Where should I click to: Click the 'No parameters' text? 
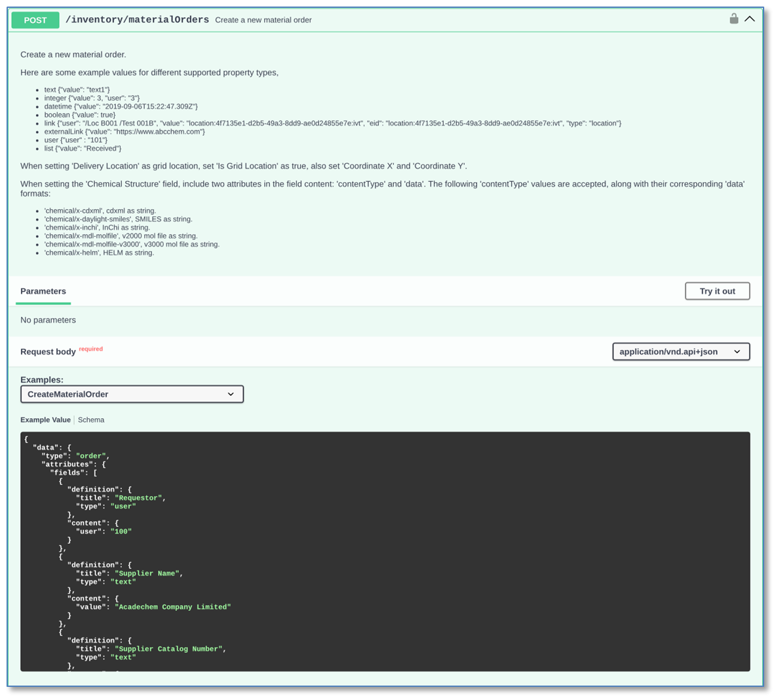[x=48, y=320]
